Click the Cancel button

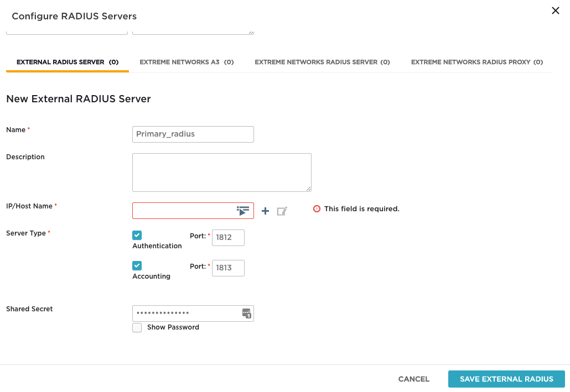(x=413, y=379)
